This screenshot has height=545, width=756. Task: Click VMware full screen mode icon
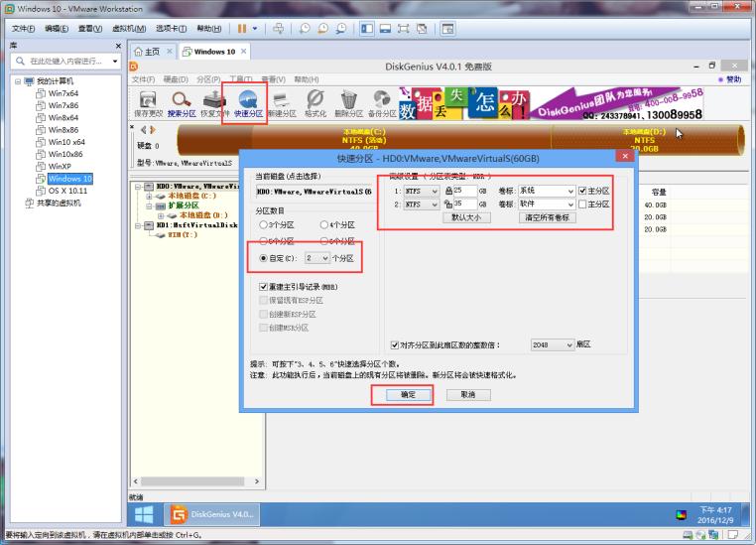(x=404, y=29)
